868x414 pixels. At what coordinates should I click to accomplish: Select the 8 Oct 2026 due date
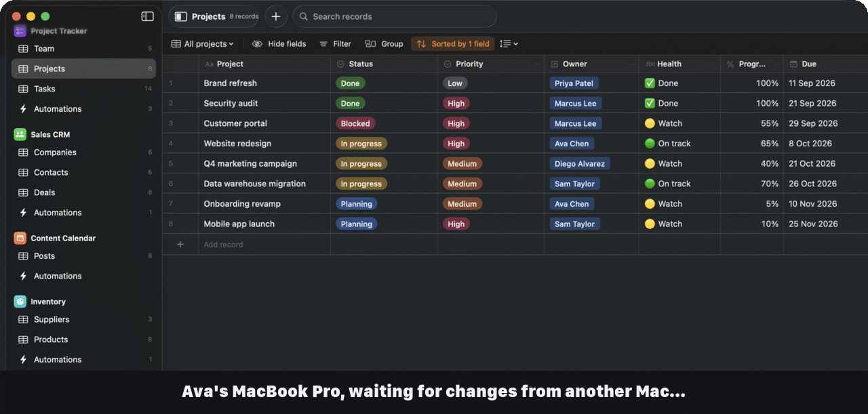(825, 144)
